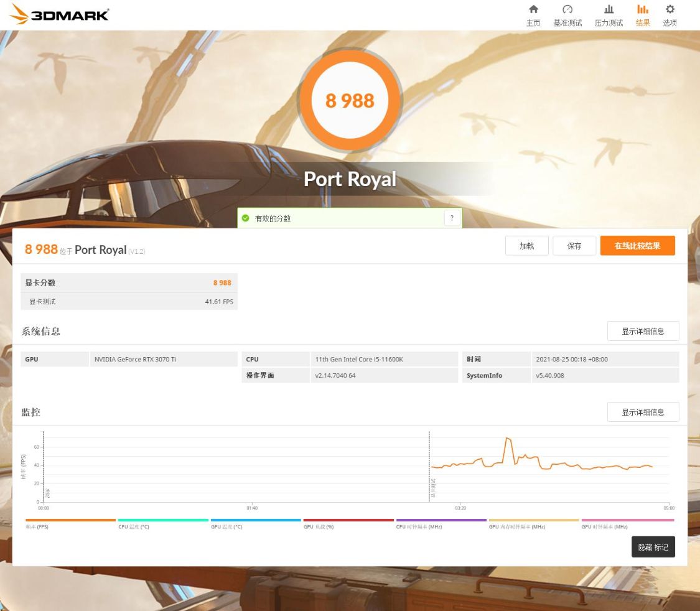Click the v5.40.908 SystemInfo value
The height and width of the screenshot is (611, 700).
(550, 375)
